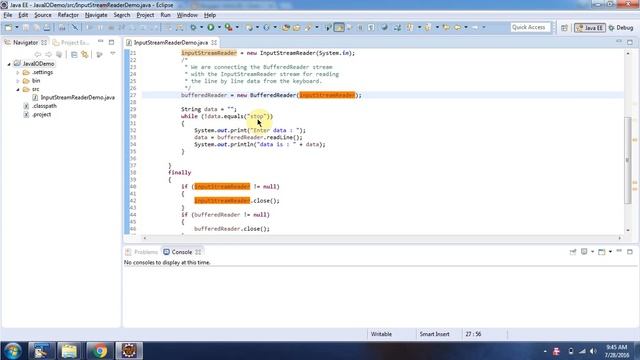Viewport: 640px width, 360px height.
Task: Click the Open Console icon in console toolbar
Action: (x=602, y=252)
